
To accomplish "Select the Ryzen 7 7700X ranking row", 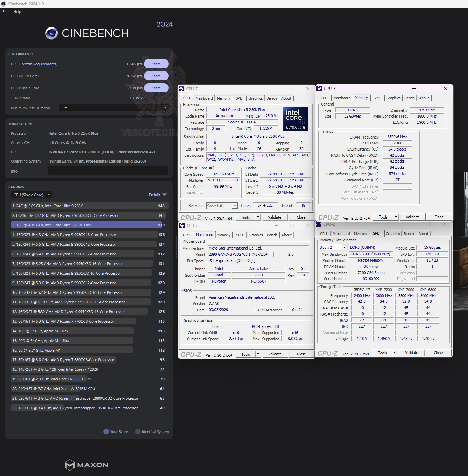I will pyautogui.click(x=90, y=321).
